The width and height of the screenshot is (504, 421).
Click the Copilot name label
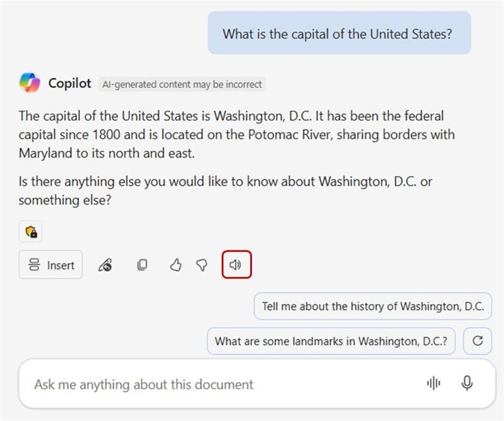[70, 83]
